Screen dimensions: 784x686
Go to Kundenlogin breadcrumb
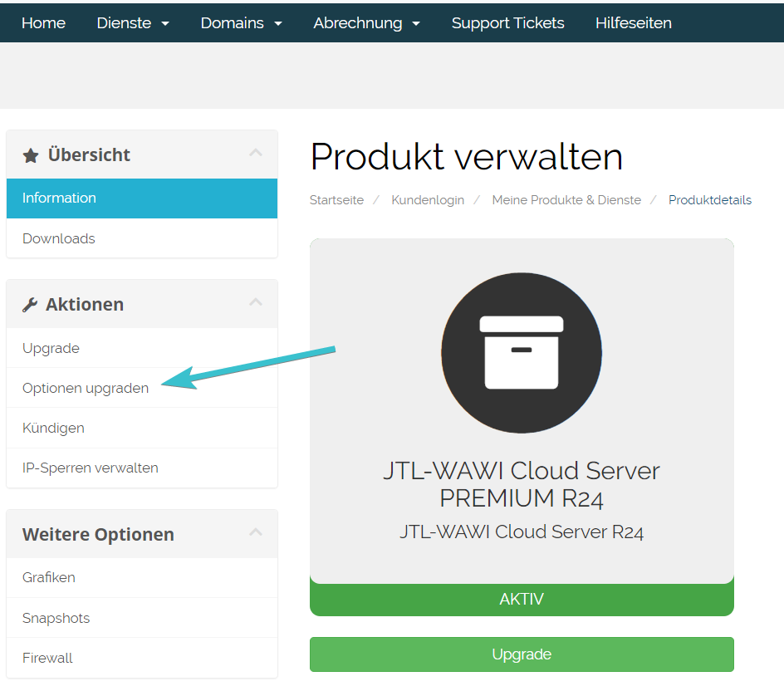(428, 200)
